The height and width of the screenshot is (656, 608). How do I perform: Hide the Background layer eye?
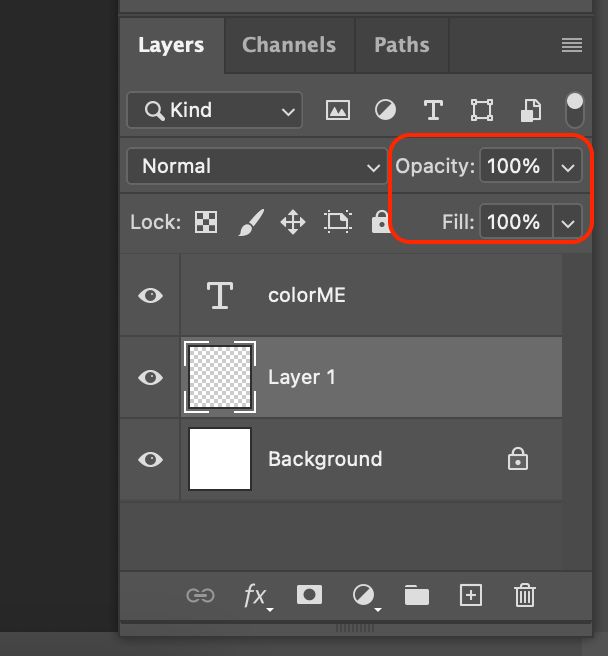(150, 459)
